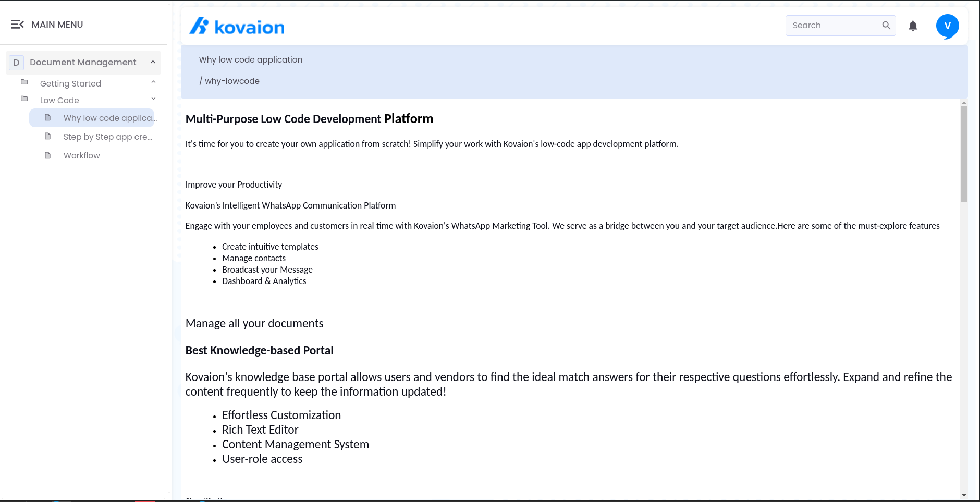Toggle the Low Code section closed
Viewport: 980px width, 502px height.
[x=153, y=98]
